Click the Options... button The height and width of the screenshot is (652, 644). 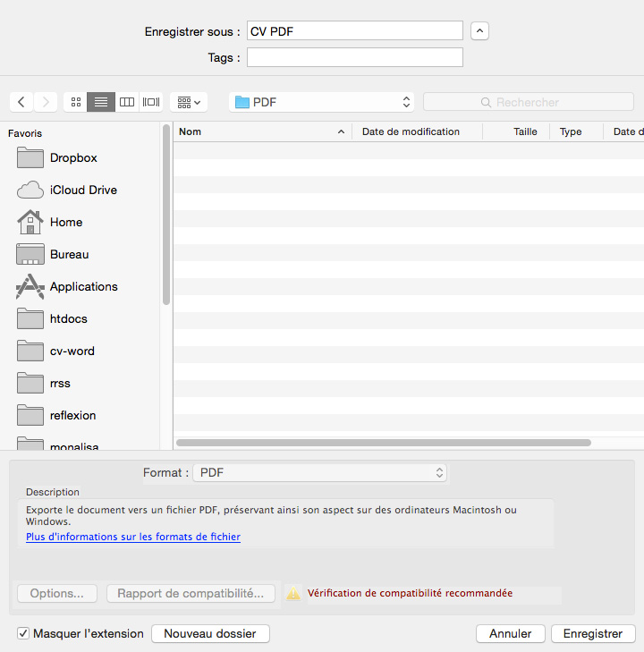point(57,593)
